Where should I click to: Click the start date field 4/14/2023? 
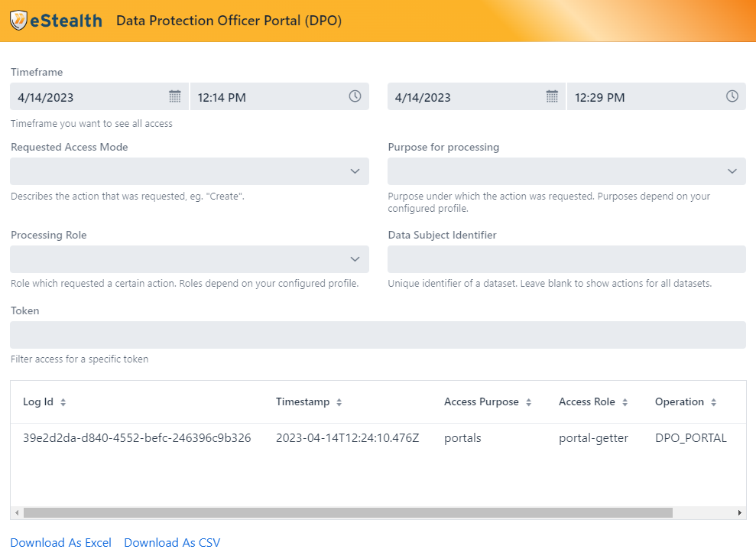click(99, 96)
